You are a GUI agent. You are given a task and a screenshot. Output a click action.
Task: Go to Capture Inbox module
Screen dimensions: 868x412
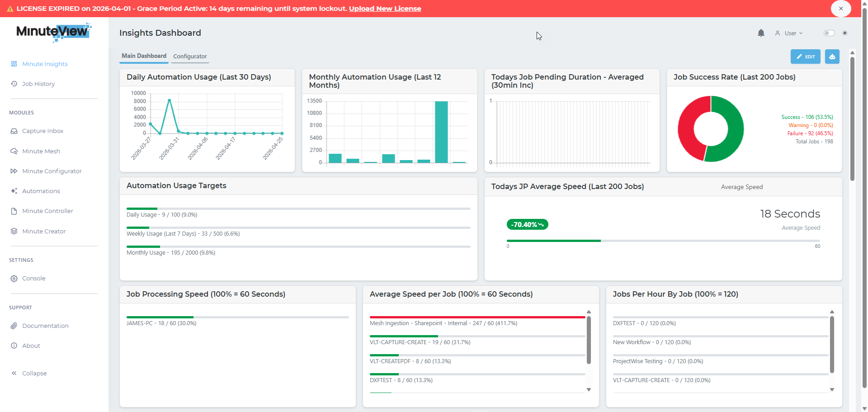click(x=42, y=131)
